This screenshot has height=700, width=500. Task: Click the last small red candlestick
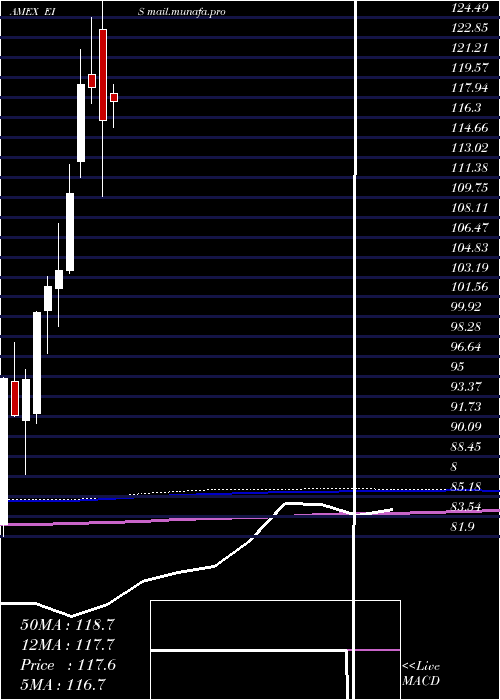114,97
